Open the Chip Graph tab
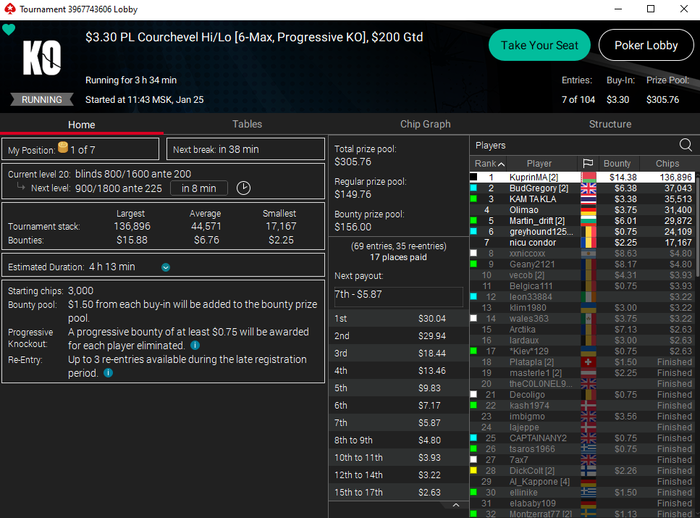The image size is (700, 518). click(x=425, y=124)
